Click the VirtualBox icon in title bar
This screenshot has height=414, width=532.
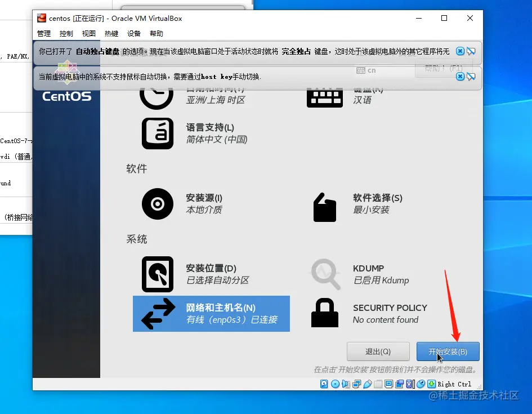42,19
